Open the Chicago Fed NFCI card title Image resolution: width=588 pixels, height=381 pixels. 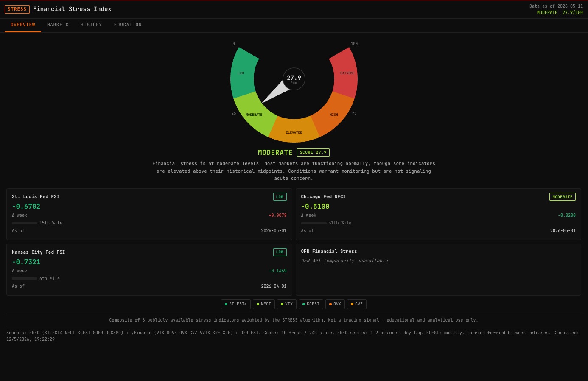tap(323, 197)
